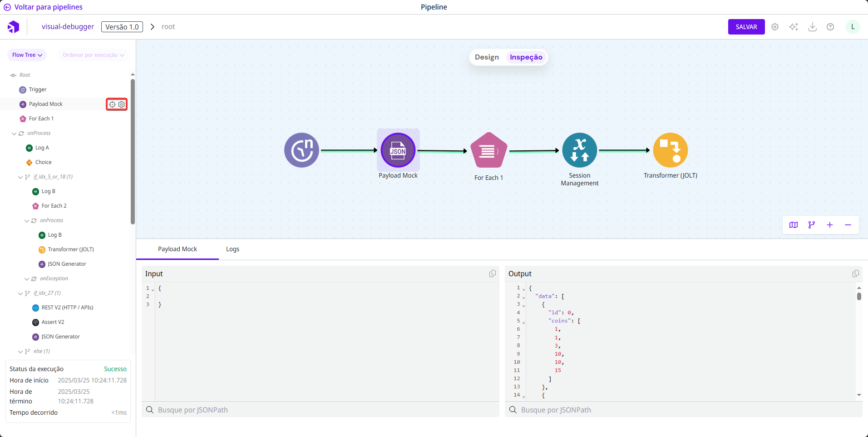Screen dimensions: 868x437
Task: Open the AI assistant sparkle icon
Action: tap(794, 27)
